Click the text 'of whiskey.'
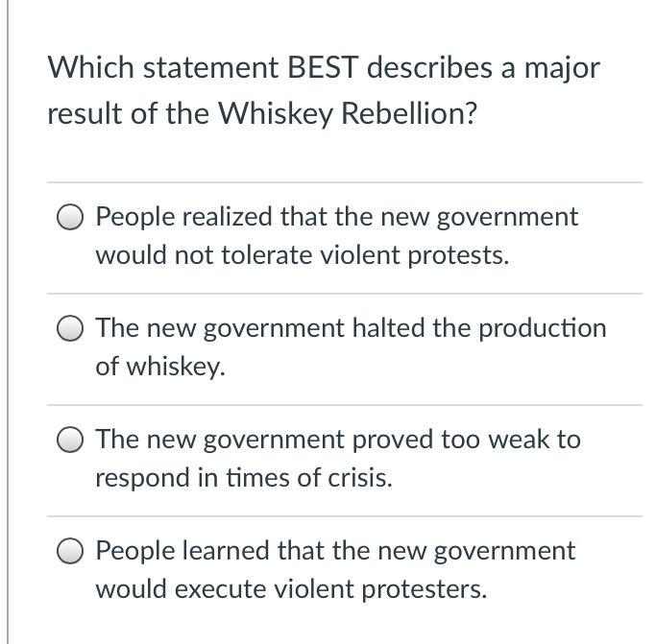This screenshot has height=644, width=656. pos(160,367)
